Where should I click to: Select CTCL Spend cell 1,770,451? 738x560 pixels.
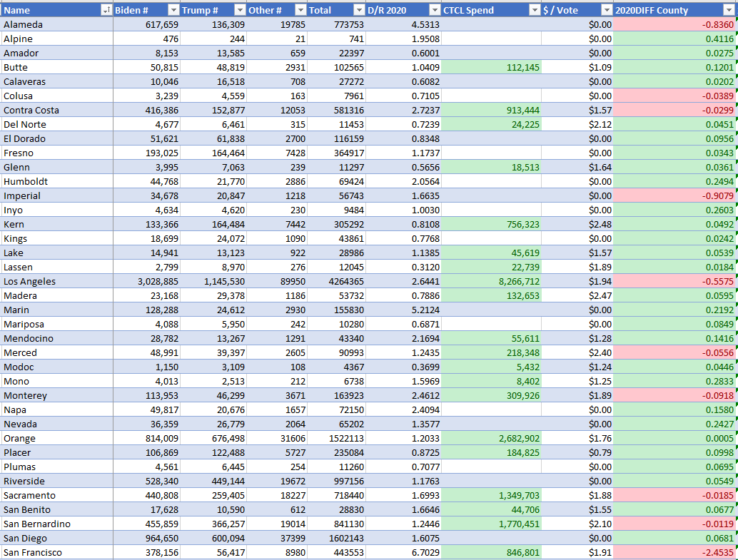click(491, 524)
